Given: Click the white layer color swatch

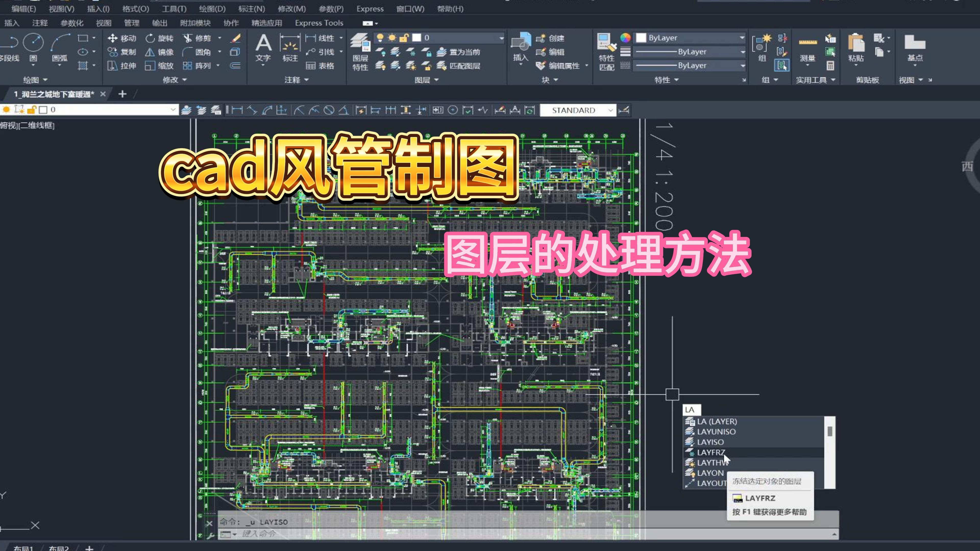Looking at the screenshot, I should (x=417, y=37).
